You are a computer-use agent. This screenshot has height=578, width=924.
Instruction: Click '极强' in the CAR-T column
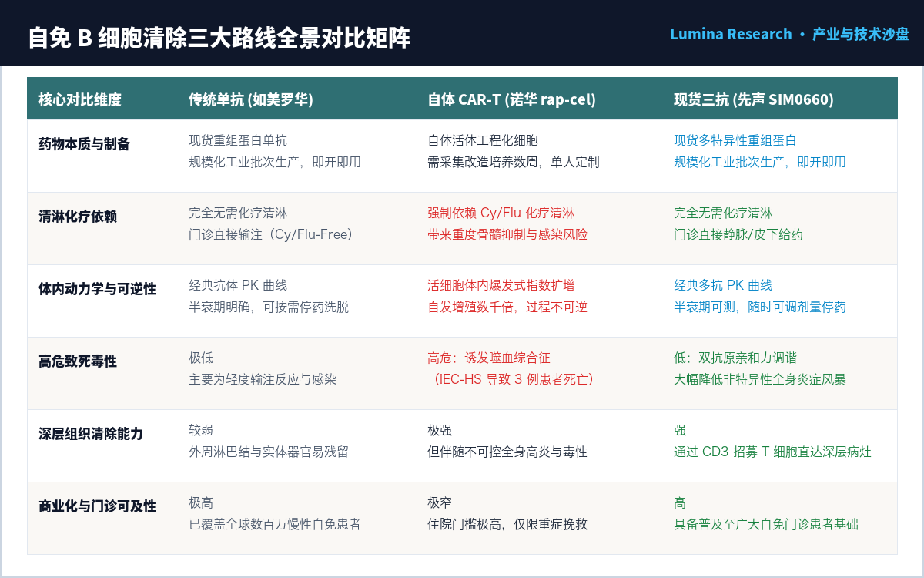(x=440, y=430)
